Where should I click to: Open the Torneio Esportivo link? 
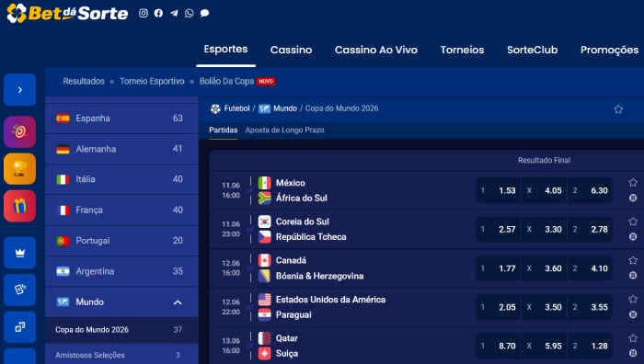(x=152, y=81)
